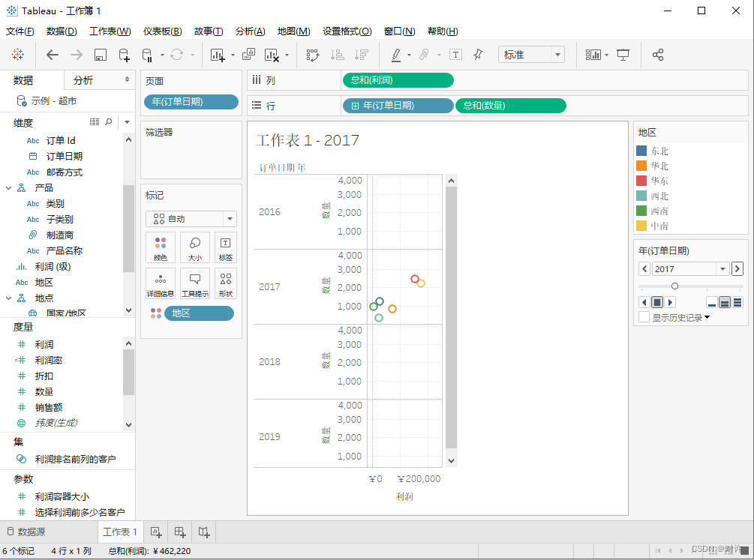The width and height of the screenshot is (754, 560).
Task: Duplicate the worksheet icon
Action: coord(248,54)
